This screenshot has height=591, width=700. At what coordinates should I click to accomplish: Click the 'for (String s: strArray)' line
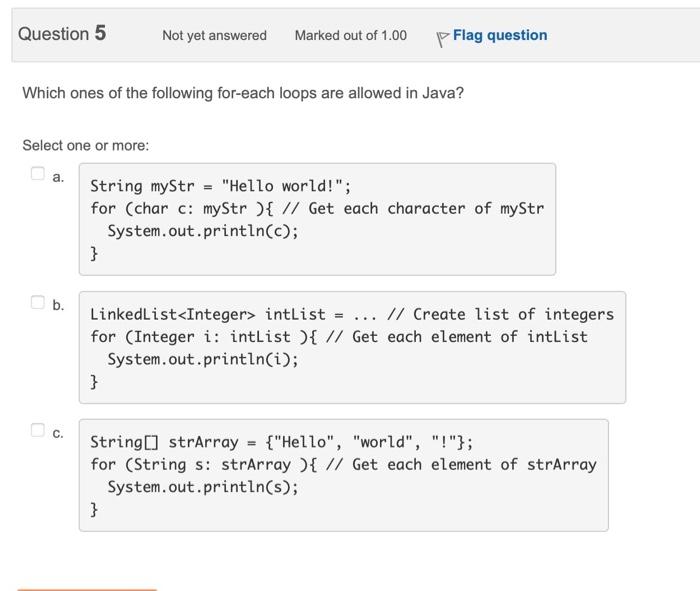point(343,464)
